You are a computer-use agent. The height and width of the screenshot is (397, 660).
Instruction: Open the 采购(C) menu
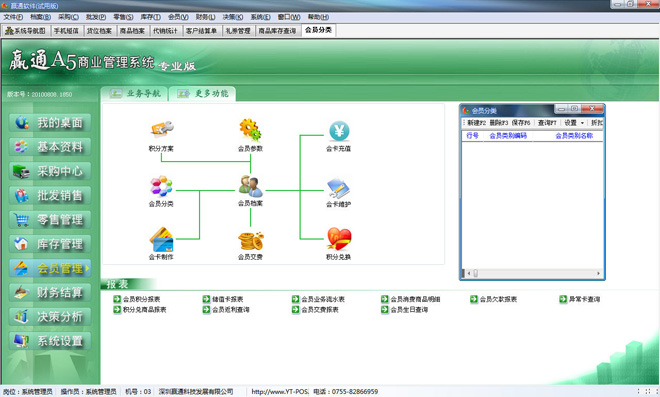coord(68,17)
